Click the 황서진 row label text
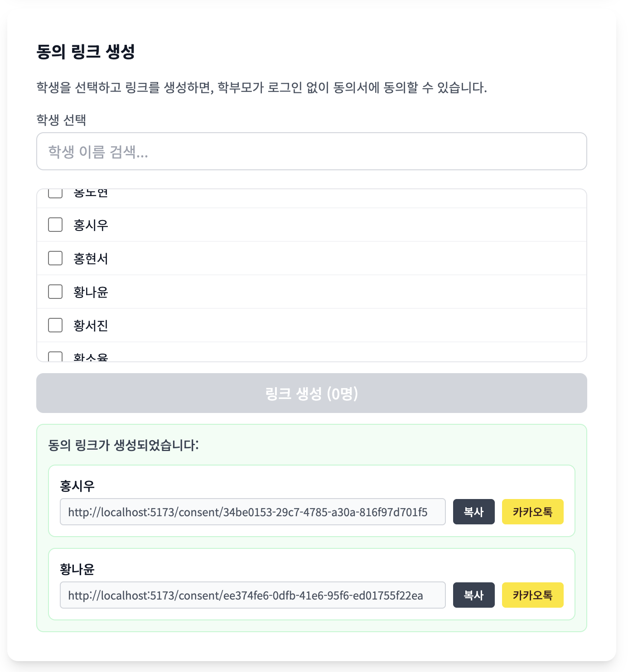 (x=90, y=325)
